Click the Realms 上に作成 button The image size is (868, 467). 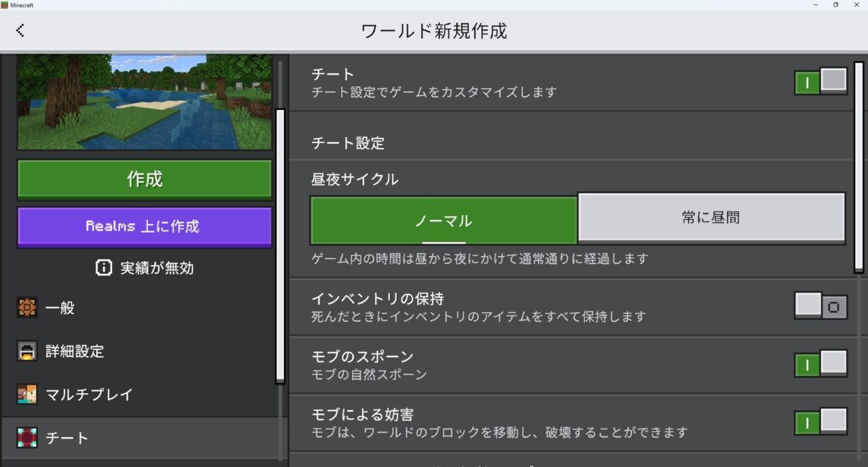click(144, 227)
